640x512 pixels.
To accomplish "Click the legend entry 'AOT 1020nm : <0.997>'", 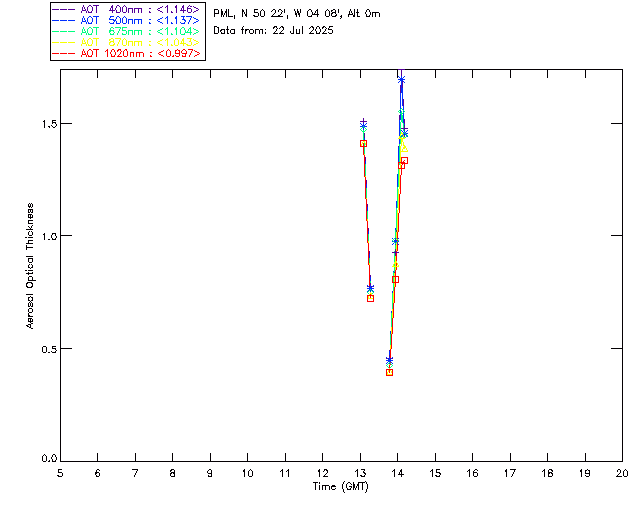I will click(x=127, y=53).
